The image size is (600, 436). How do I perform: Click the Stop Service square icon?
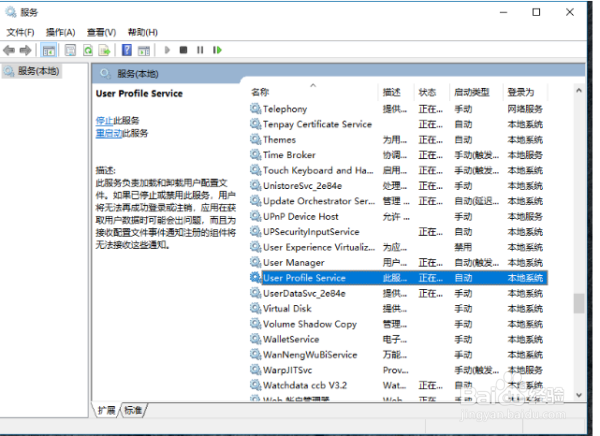pyautogui.click(x=183, y=50)
